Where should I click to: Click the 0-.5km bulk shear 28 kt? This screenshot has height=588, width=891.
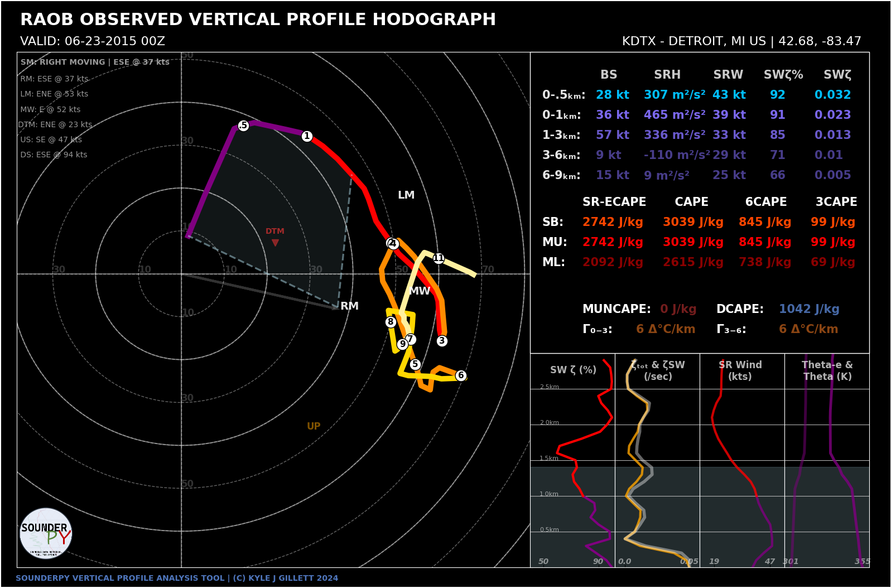pyautogui.click(x=613, y=95)
